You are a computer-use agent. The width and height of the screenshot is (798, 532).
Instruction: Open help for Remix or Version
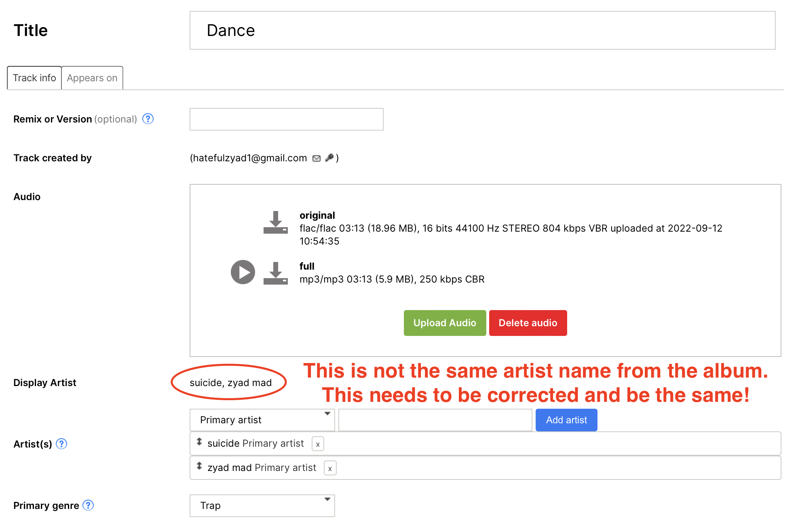pos(148,119)
